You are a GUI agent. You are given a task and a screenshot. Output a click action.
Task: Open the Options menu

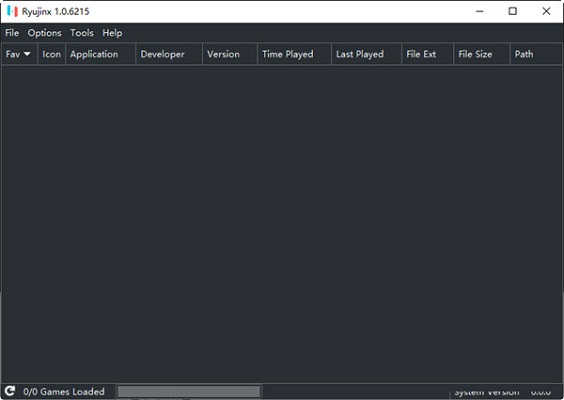coord(45,33)
